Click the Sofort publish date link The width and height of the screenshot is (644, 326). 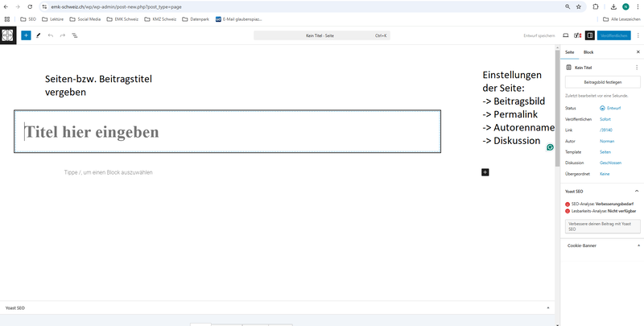click(x=605, y=119)
